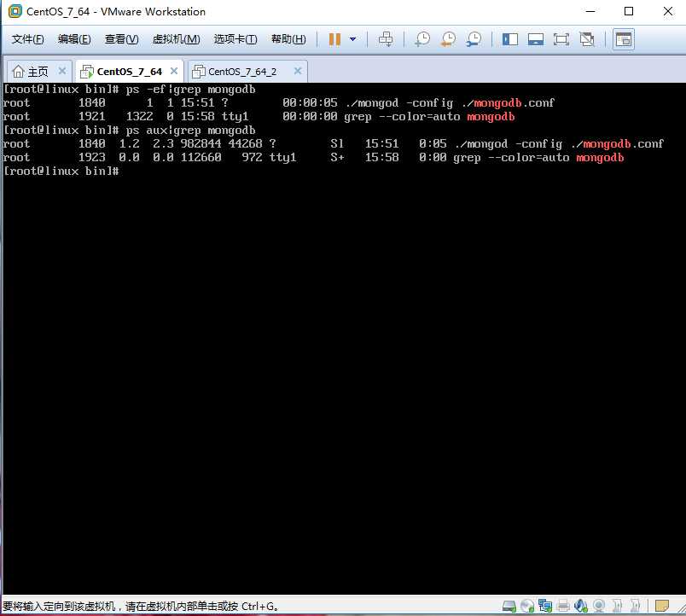The image size is (686, 616).
Task: Click the hard disk device status icon
Action: (x=509, y=606)
